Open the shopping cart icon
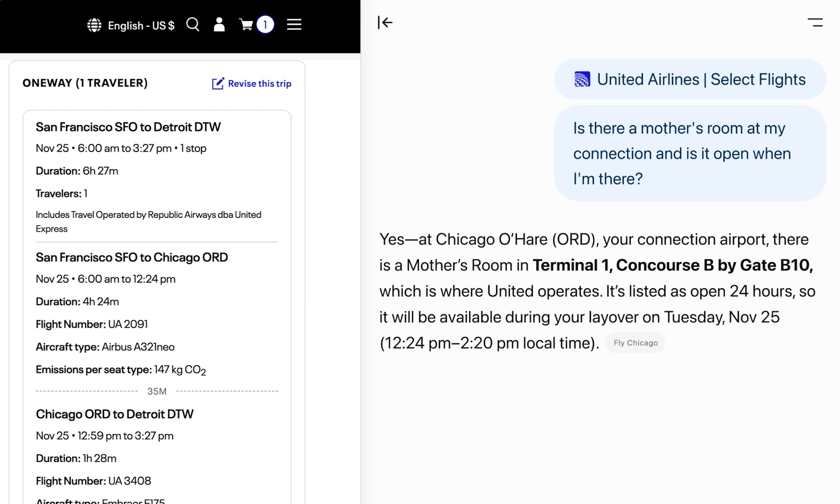This screenshot has width=840, height=504. click(246, 25)
